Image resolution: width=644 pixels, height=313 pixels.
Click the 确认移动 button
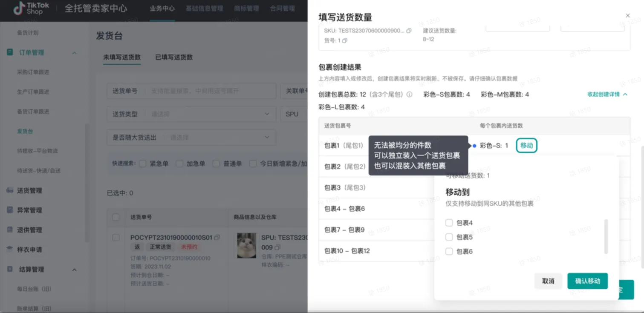coord(587,281)
